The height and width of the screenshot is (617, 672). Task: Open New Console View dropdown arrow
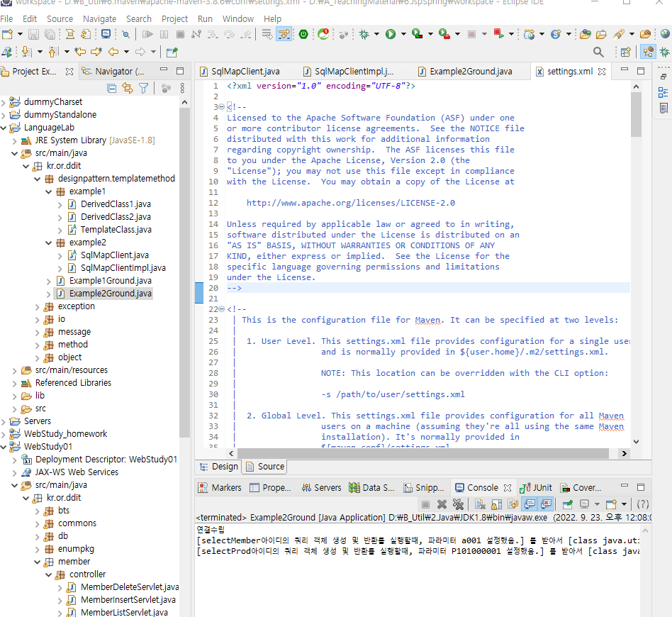click(x=624, y=504)
